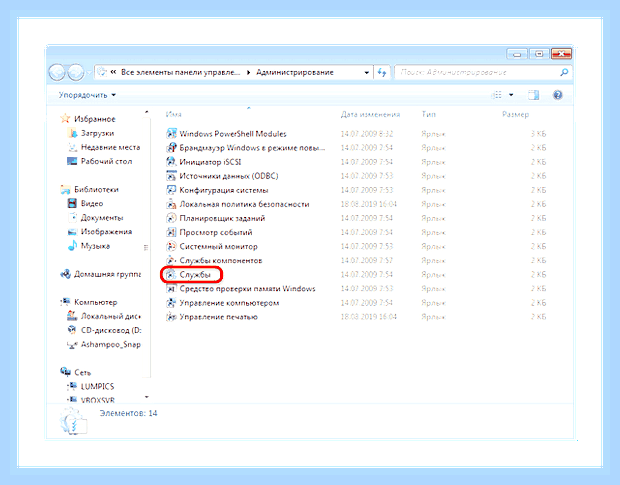Go forward with the Forward arrow button

(x=76, y=72)
